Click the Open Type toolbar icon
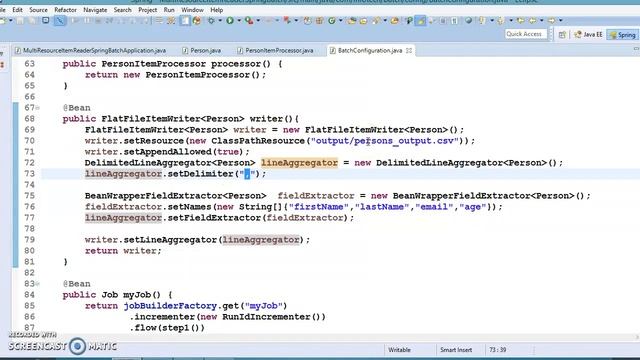This screenshot has width=640, height=360. [x=352, y=20]
